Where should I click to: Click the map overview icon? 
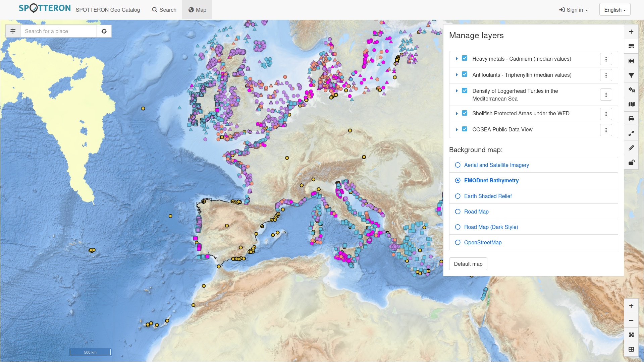(x=631, y=104)
